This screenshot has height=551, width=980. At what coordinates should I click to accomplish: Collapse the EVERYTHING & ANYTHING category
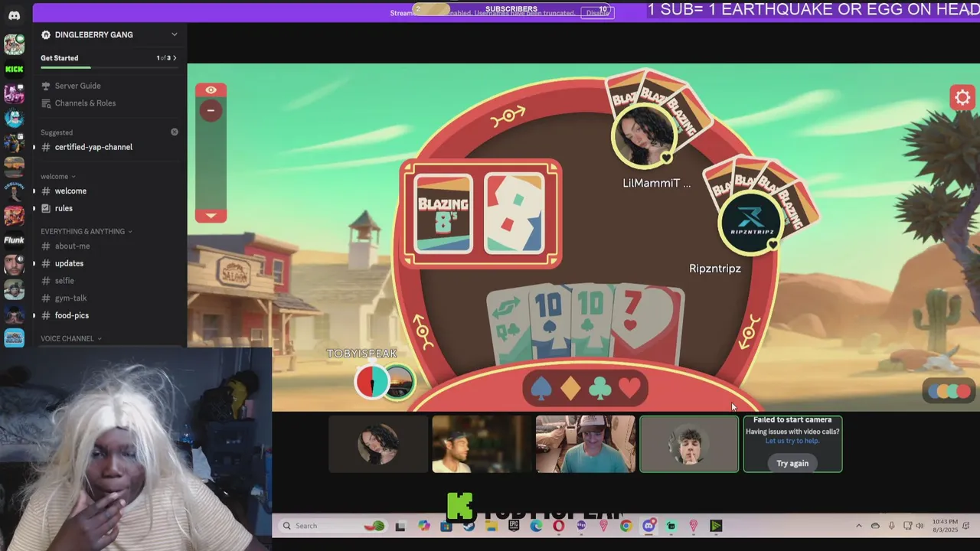(x=87, y=231)
